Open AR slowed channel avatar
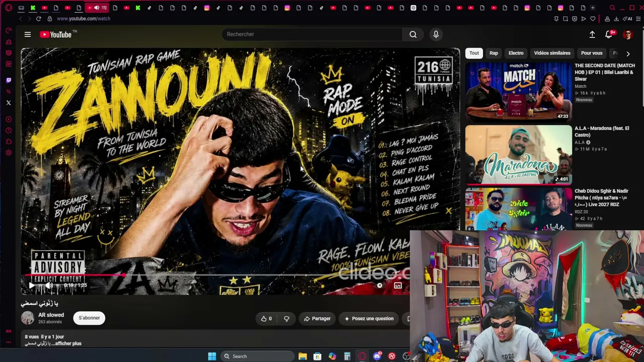 (x=28, y=318)
